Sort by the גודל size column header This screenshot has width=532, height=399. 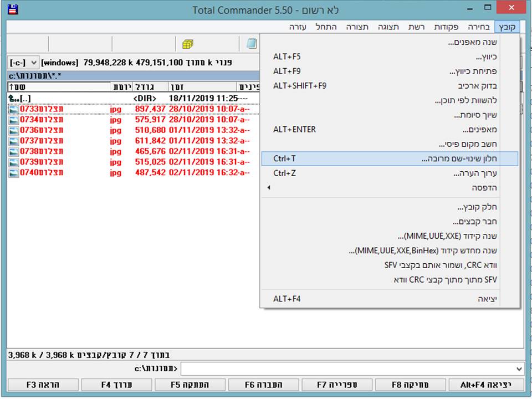(x=151, y=87)
